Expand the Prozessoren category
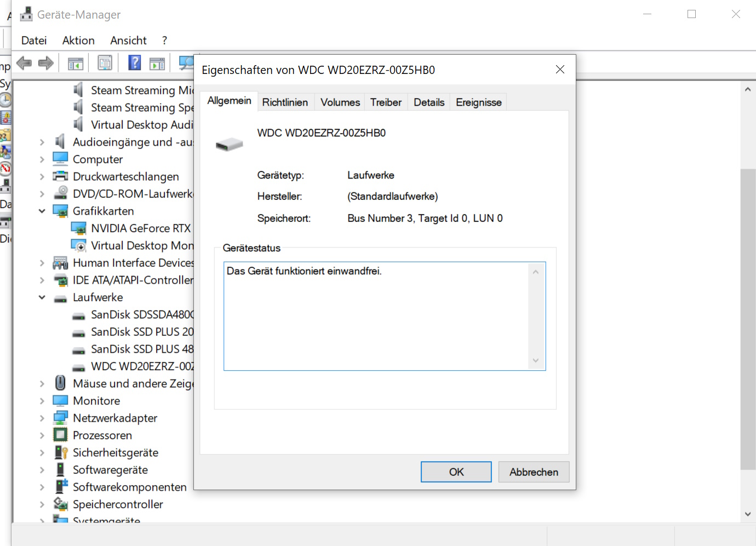Screen dimensions: 756x546 coord(42,436)
